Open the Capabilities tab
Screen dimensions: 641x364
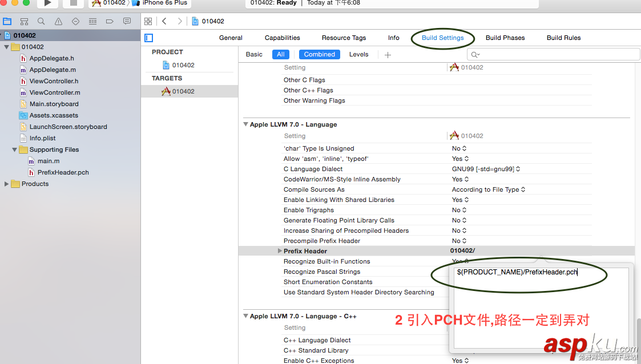pos(282,38)
